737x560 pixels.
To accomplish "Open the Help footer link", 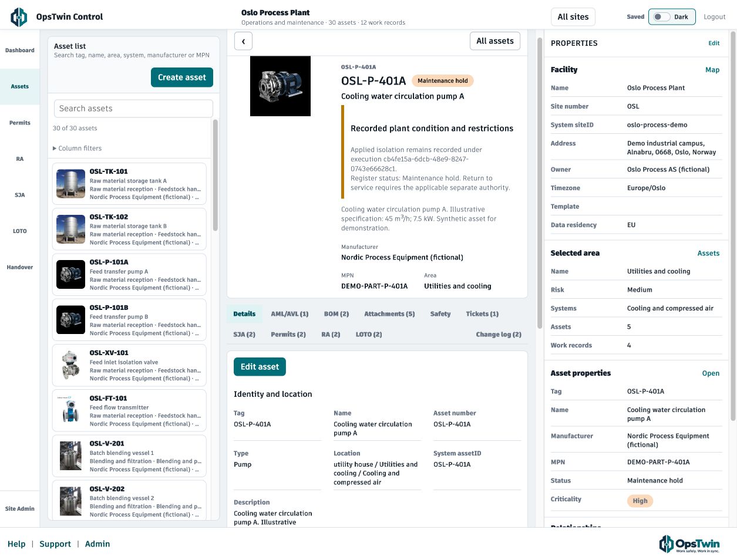I will tap(16, 544).
